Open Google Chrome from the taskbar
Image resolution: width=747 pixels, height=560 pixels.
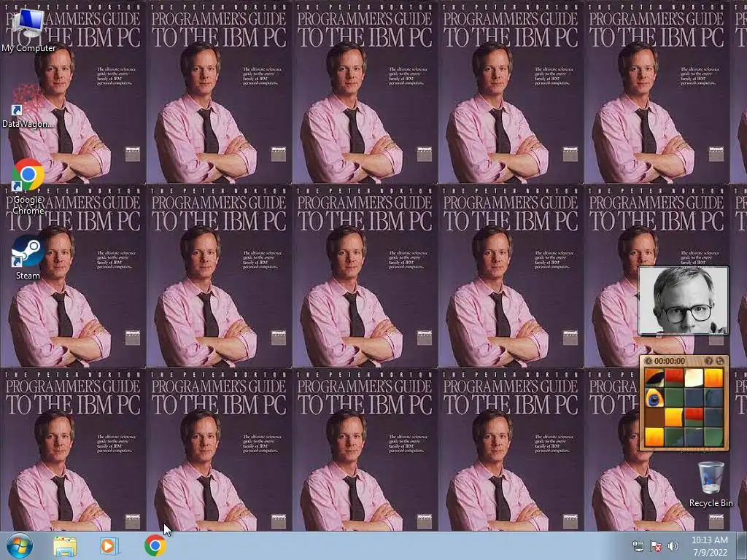155,545
